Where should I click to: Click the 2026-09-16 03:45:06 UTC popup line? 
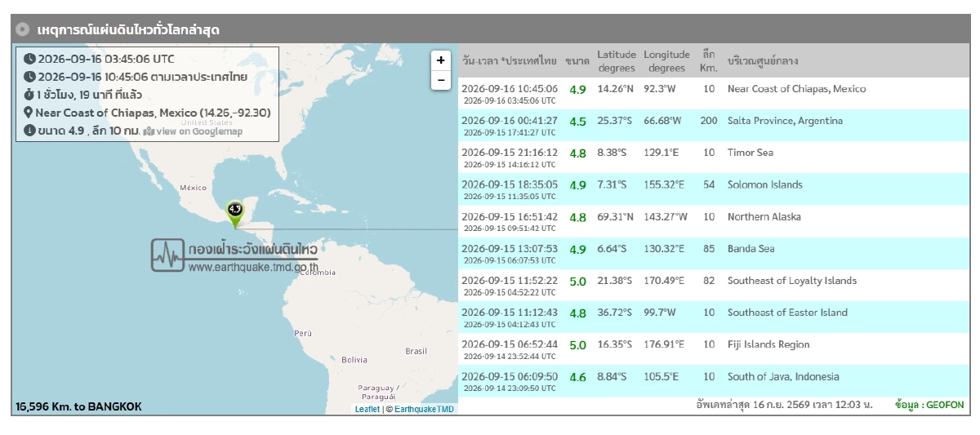(x=105, y=59)
